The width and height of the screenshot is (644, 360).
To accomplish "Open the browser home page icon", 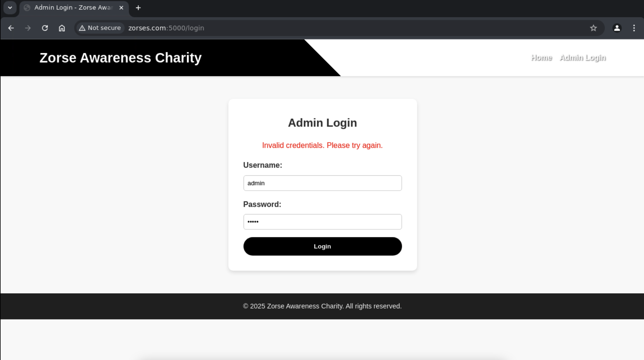I will point(62,28).
